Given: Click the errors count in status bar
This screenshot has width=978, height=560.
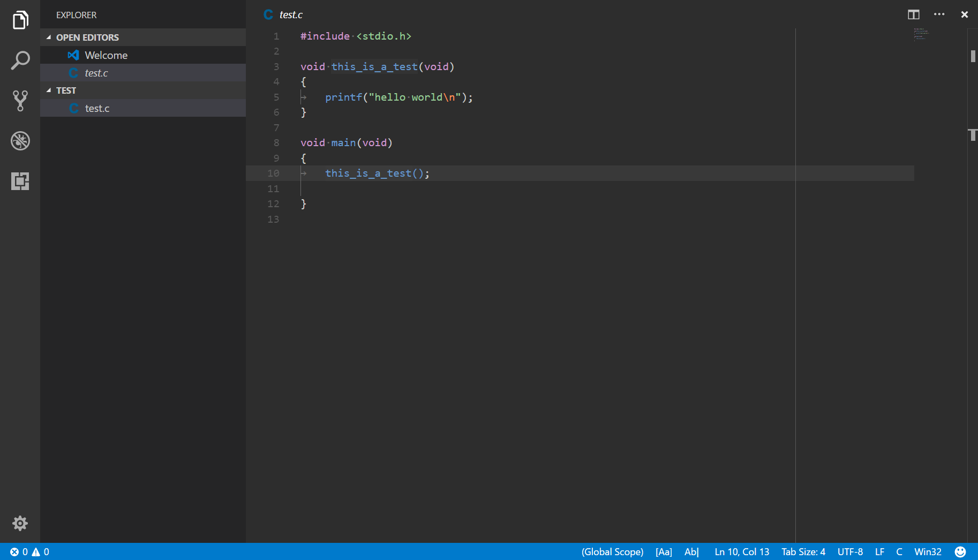Looking at the screenshot, I should click(x=19, y=552).
